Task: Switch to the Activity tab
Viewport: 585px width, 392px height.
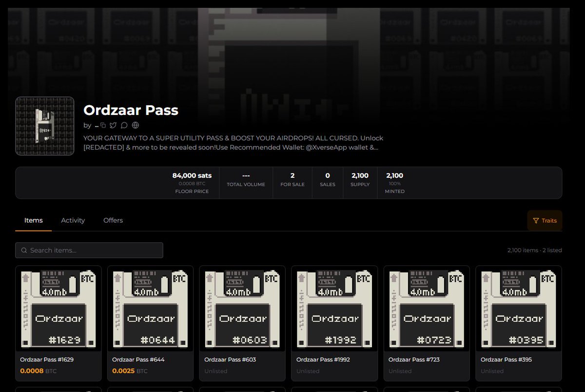Action: point(73,220)
